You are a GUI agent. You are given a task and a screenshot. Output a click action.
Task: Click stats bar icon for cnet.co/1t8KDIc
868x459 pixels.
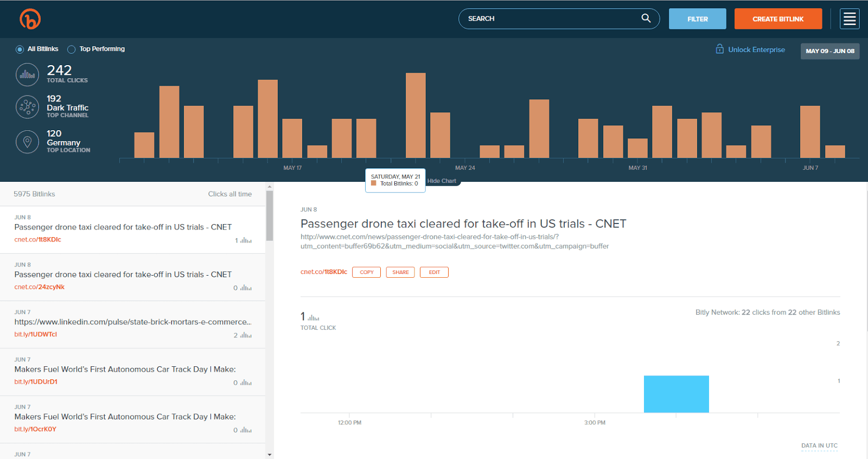[246, 240]
